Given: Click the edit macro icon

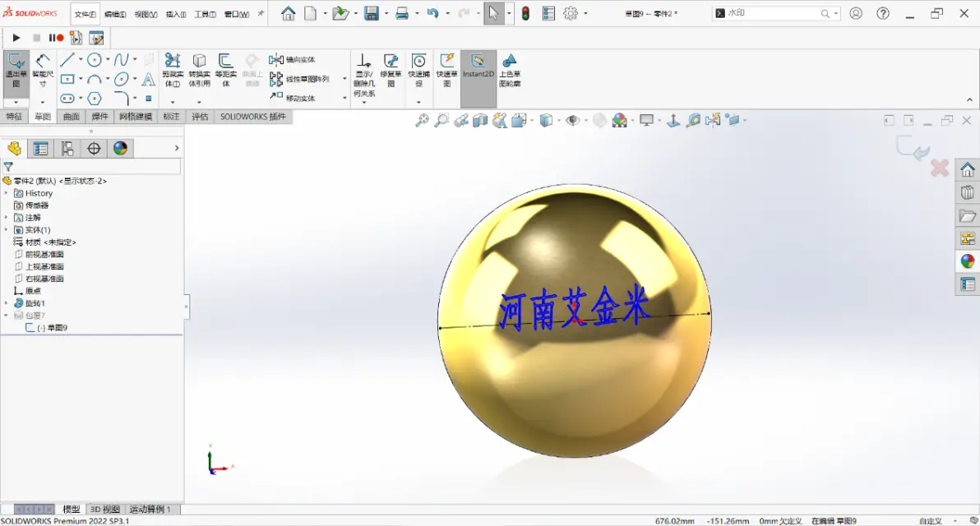Looking at the screenshot, I should tap(96, 38).
